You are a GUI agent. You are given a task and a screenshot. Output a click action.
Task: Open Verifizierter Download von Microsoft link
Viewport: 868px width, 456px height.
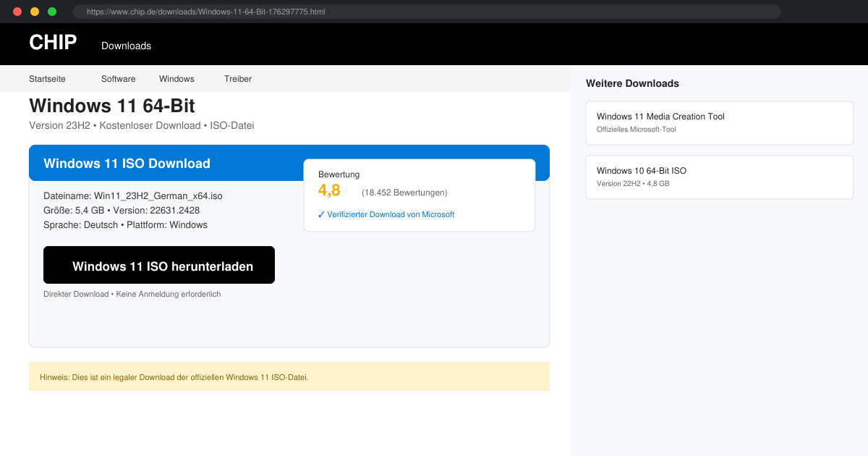coord(386,214)
